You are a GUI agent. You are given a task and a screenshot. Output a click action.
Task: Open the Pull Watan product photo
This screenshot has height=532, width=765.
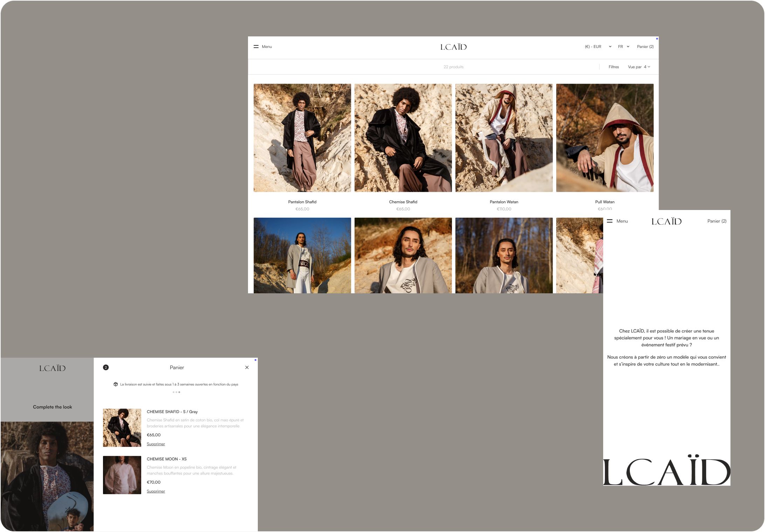click(x=605, y=138)
